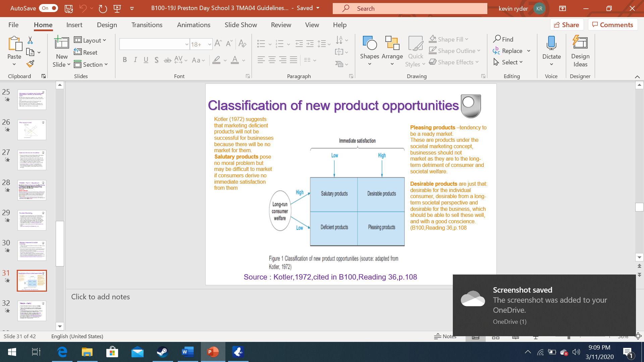Open the New Slide dropdown

[x=62, y=64]
